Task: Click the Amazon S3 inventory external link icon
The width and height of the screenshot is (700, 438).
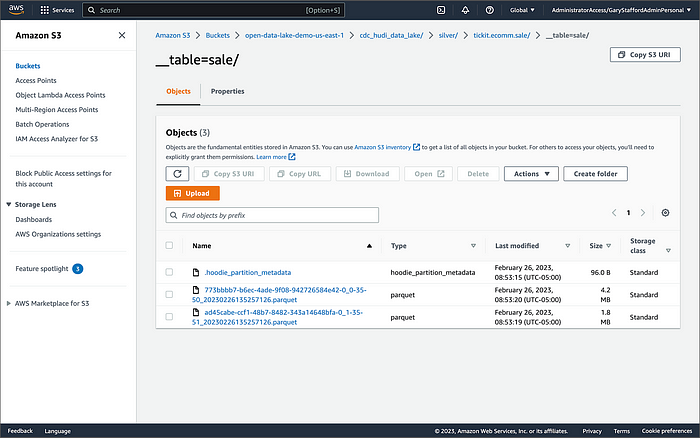Action: [x=417, y=147]
